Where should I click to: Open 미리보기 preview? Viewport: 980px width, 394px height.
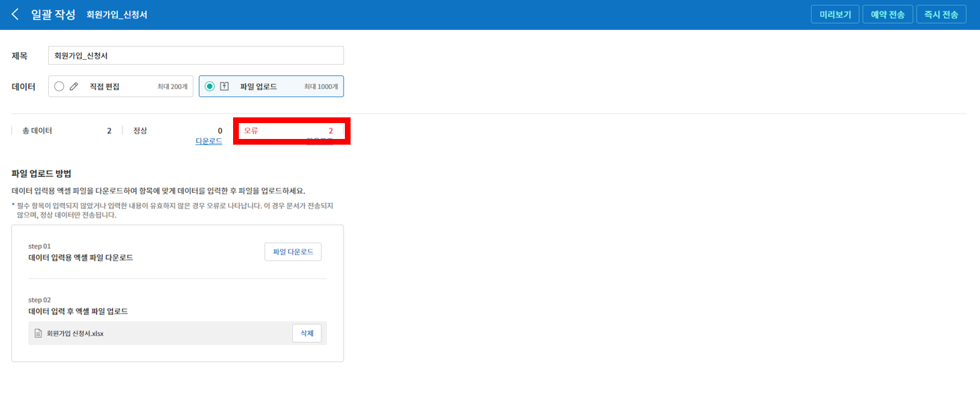click(835, 15)
